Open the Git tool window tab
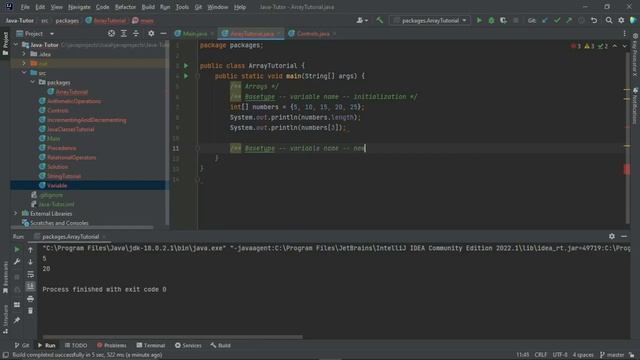 (22, 345)
